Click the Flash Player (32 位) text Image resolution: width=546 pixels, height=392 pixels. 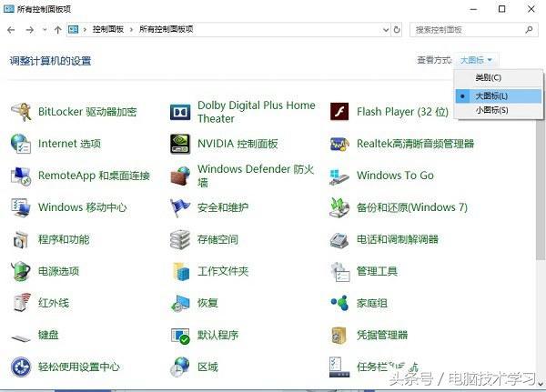(x=402, y=112)
